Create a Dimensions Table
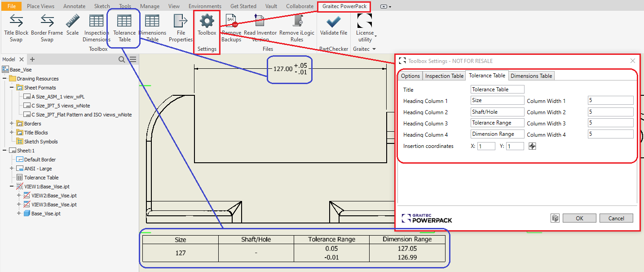Viewport: 644px width, 272px height. pos(152,27)
